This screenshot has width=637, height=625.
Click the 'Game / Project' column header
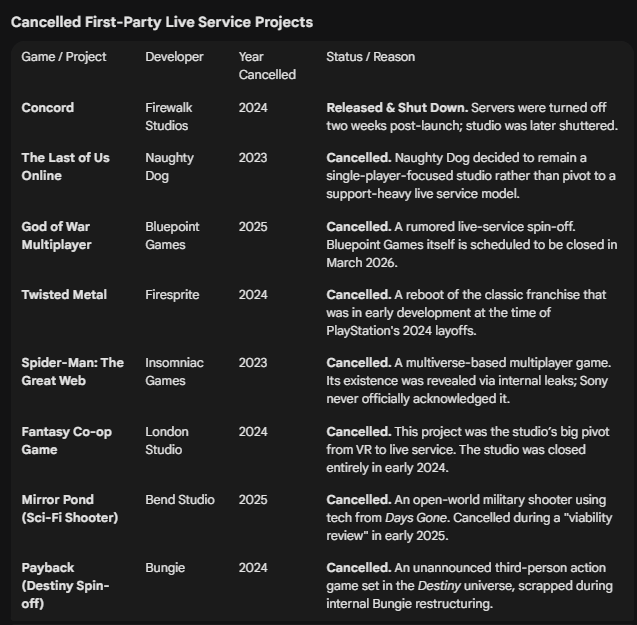click(x=64, y=57)
